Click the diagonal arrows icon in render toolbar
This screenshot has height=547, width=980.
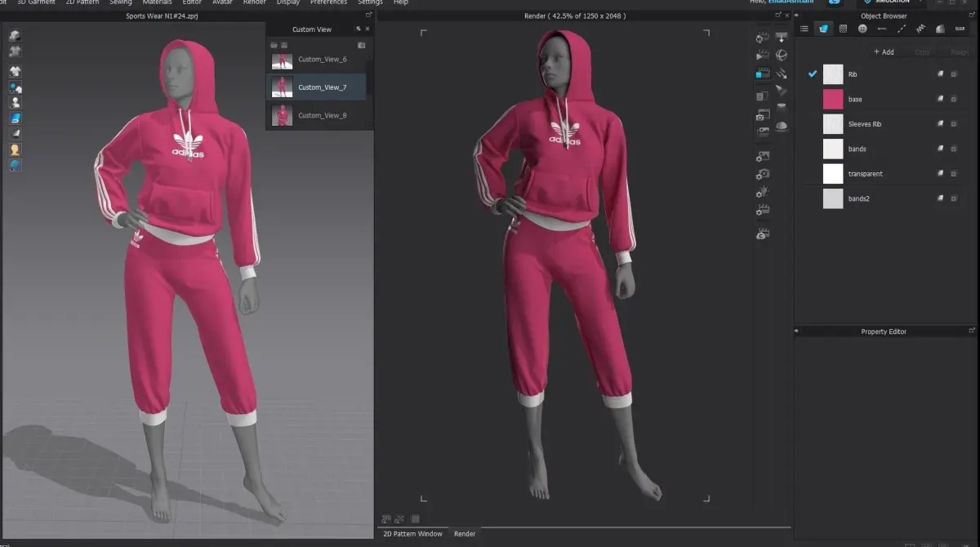coord(782,73)
